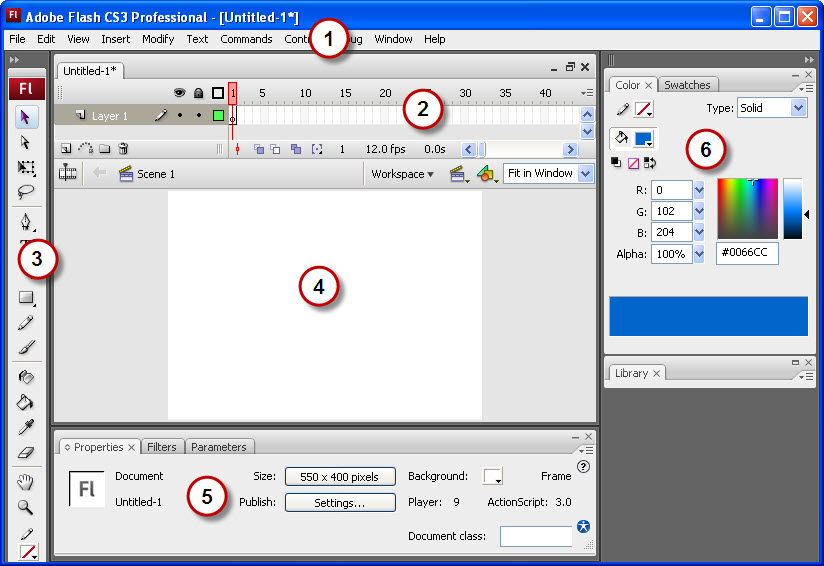Click the Publish Settings button
Screen dimensions: 824x566
pyautogui.click(x=340, y=502)
